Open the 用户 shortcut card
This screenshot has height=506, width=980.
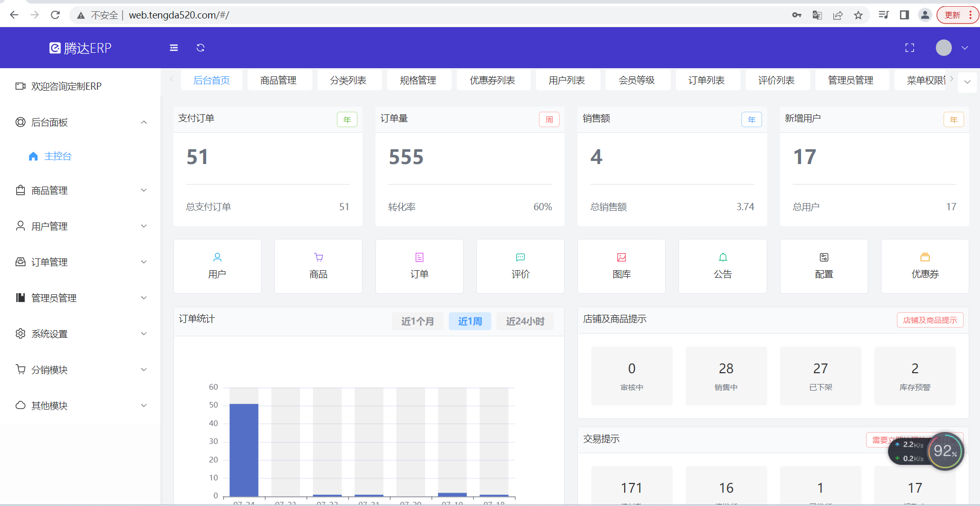217,266
